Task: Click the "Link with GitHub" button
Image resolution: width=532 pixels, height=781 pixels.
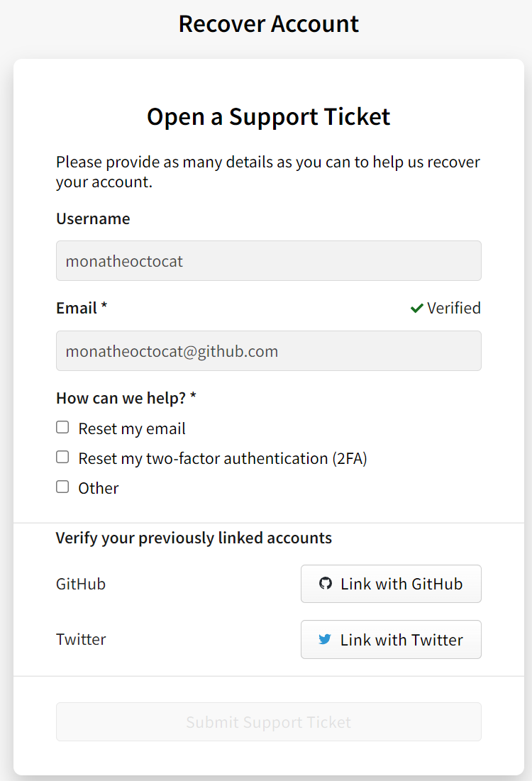Action: (391, 584)
